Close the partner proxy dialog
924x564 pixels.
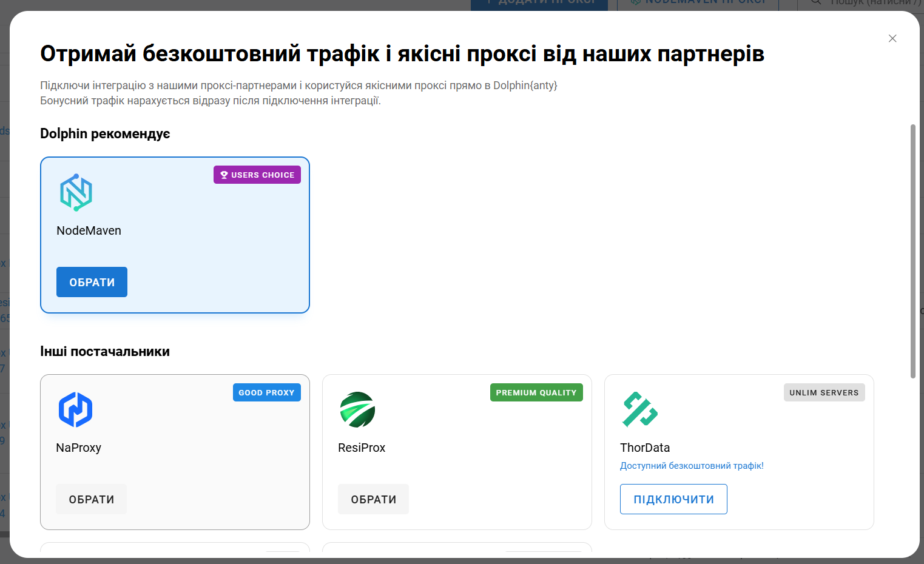coord(892,38)
